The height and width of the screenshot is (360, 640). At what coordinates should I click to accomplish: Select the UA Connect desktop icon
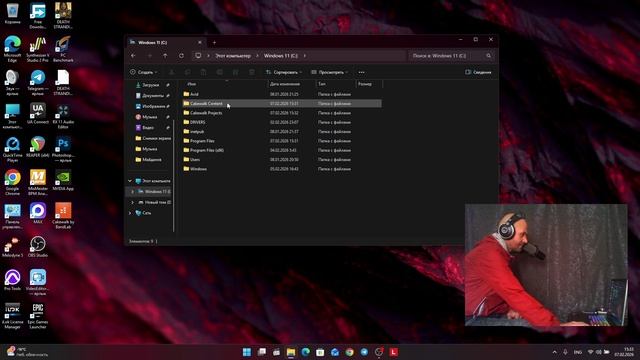point(38,114)
